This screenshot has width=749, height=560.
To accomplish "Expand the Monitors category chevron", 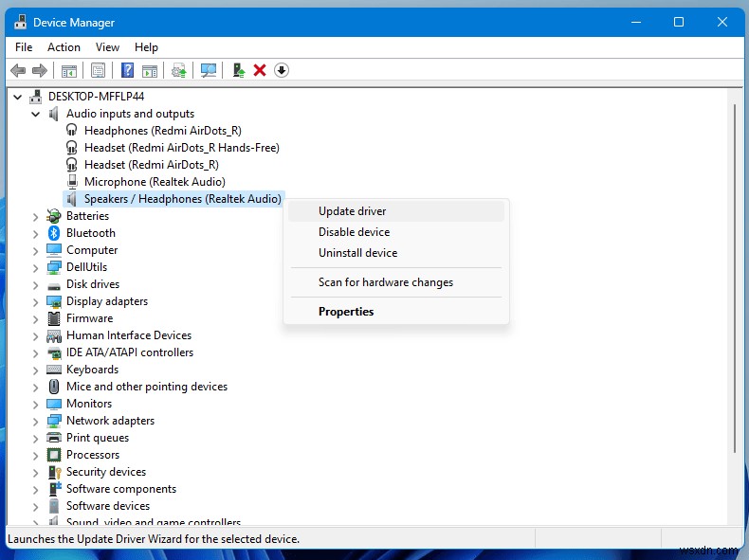I will tap(35, 405).
